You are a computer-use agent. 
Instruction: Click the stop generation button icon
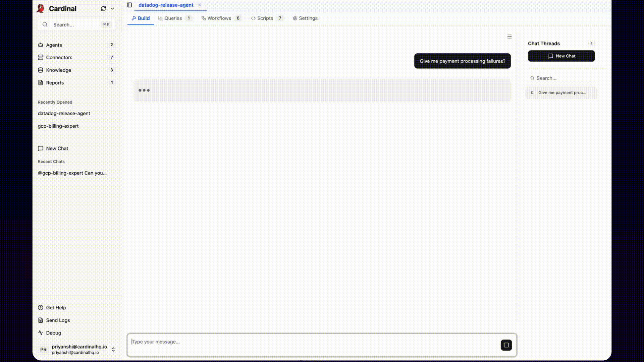tap(506, 345)
